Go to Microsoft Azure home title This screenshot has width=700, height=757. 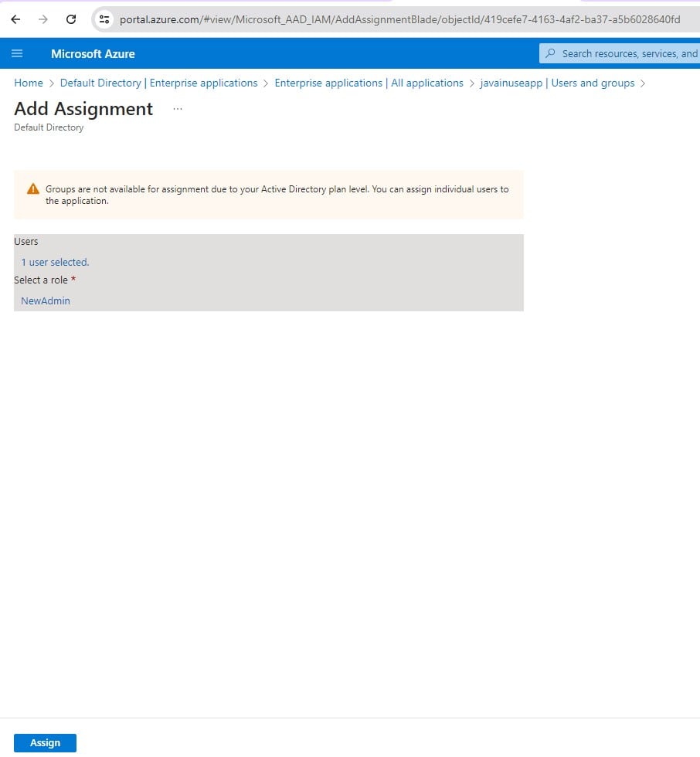coord(93,53)
